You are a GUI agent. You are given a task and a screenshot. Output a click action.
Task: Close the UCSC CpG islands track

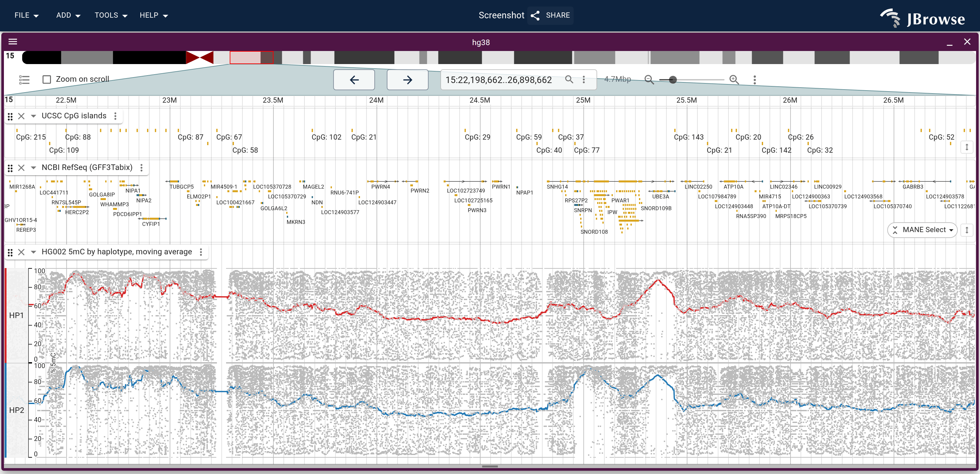(21, 116)
